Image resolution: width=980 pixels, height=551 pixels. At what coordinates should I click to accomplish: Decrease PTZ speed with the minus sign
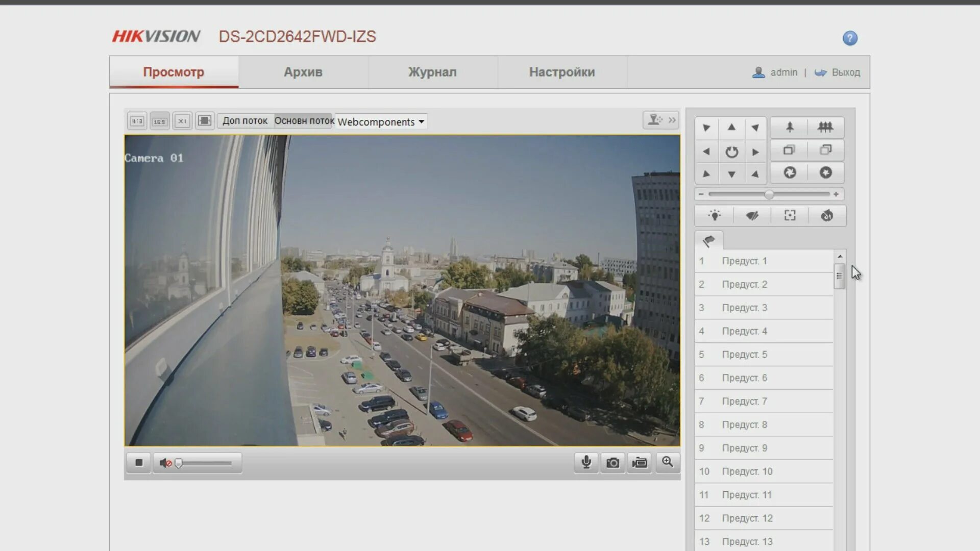(x=701, y=194)
